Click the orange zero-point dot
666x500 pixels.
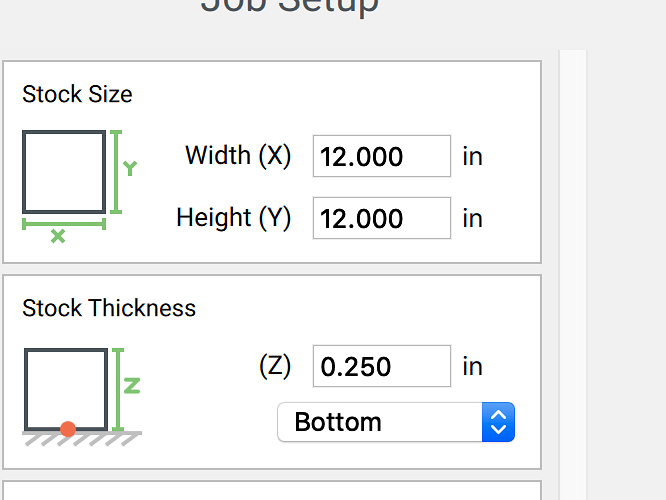[68, 429]
